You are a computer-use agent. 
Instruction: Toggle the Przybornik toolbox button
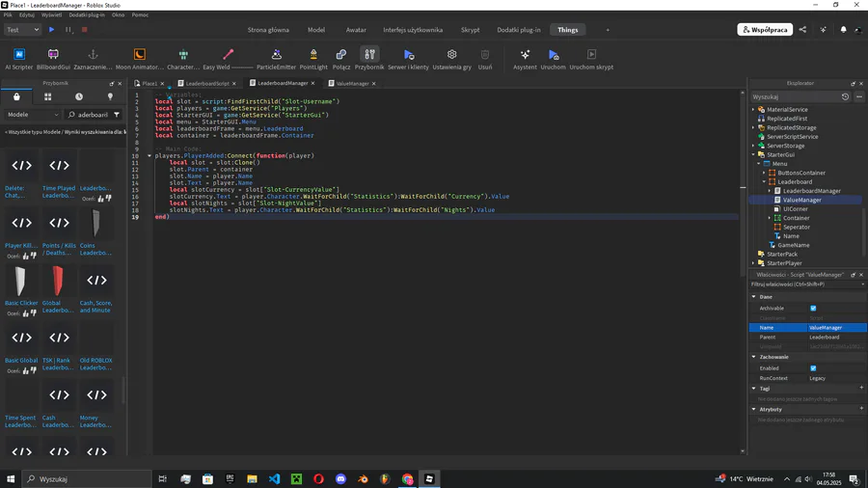[369, 58]
